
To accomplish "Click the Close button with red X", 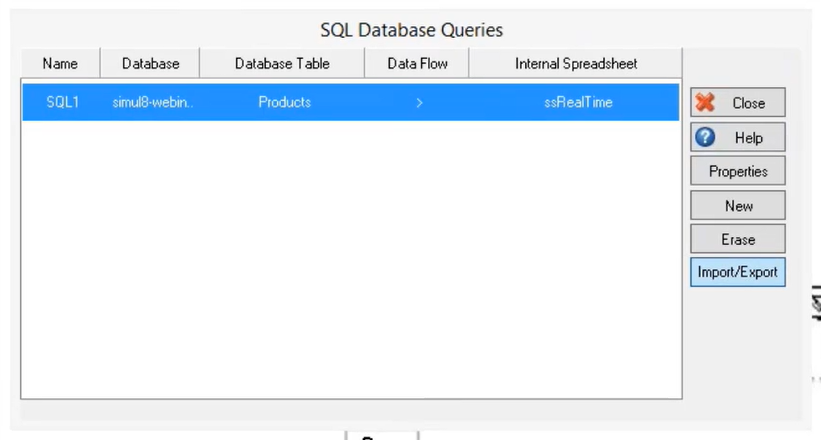I will tap(738, 102).
